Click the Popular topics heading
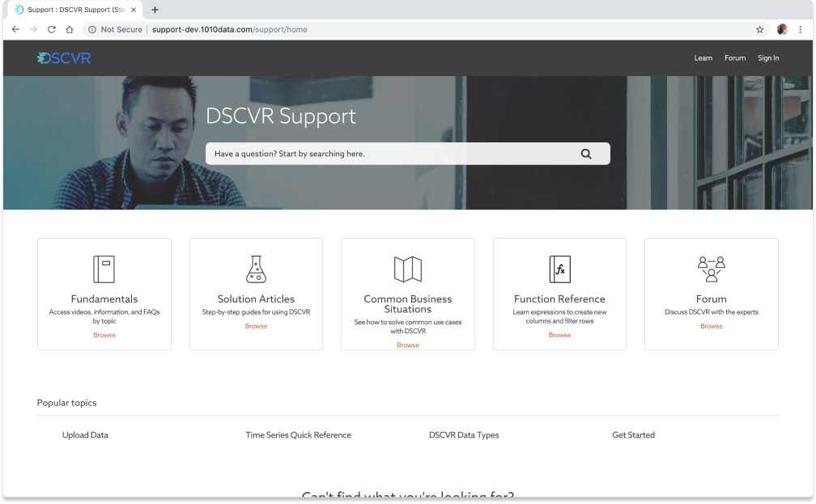 pyautogui.click(x=66, y=403)
